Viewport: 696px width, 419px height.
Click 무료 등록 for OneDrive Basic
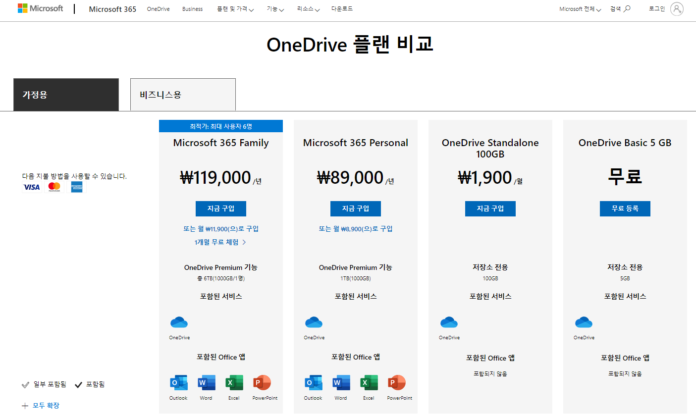(625, 209)
